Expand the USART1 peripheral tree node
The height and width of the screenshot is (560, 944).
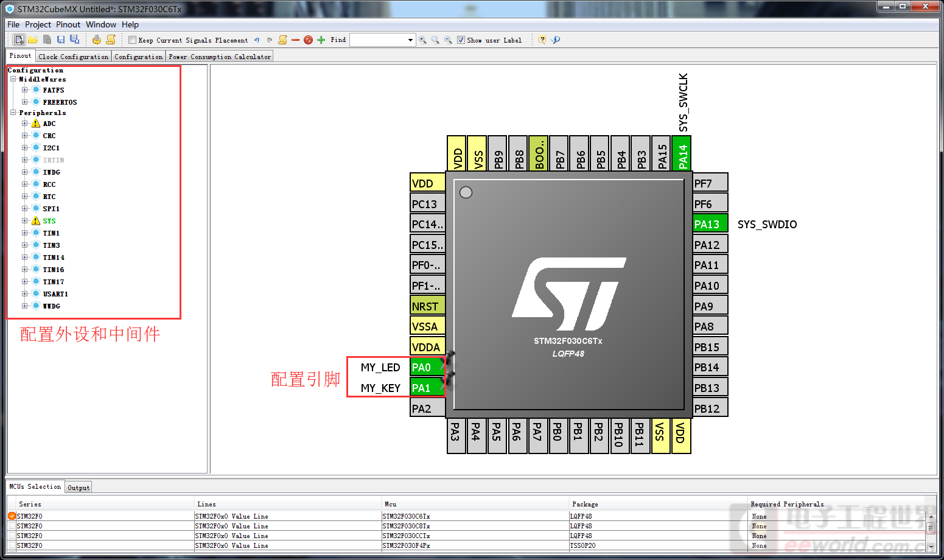tap(25, 294)
